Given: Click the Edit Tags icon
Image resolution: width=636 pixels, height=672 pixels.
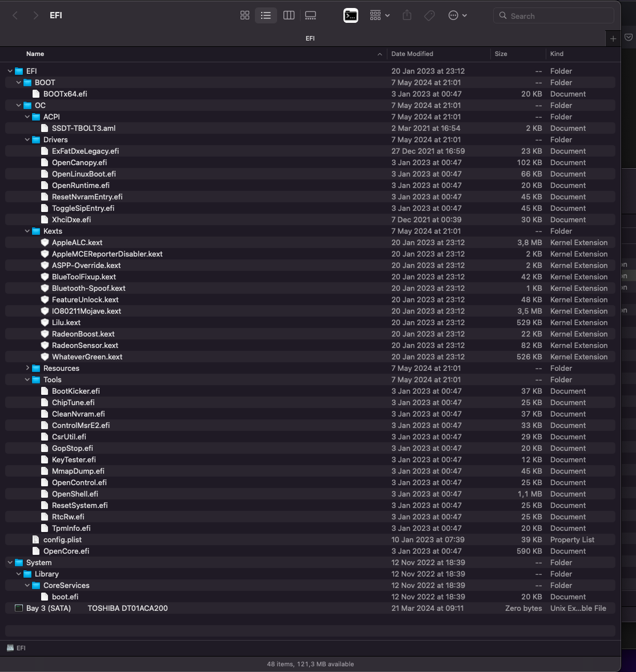Looking at the screenshot, I should (x=430, y=15).
